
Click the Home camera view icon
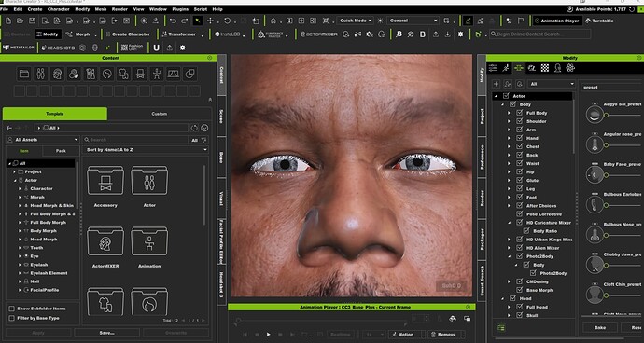tap(273, 21)
